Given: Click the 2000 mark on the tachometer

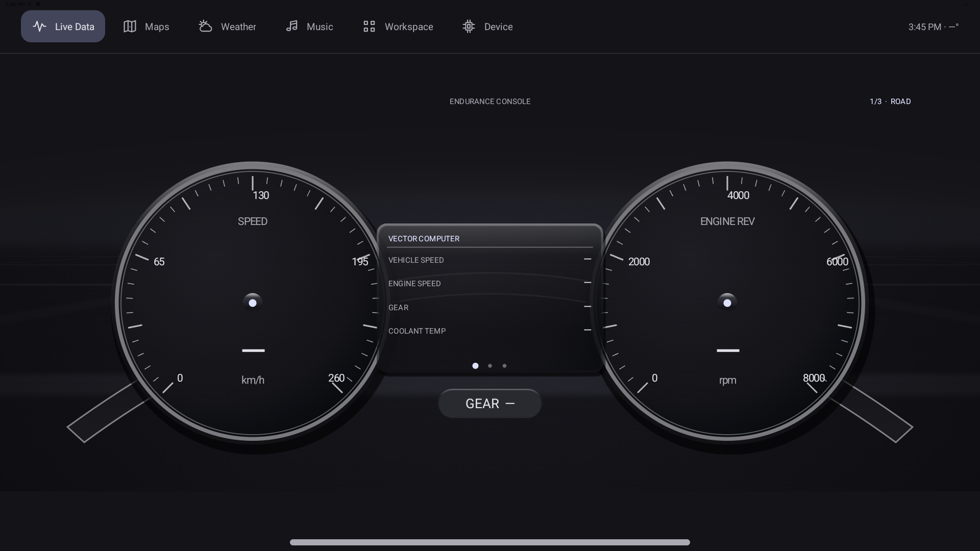Looking at the screenshot, I should pyautogui.click(x=639, y=262).
